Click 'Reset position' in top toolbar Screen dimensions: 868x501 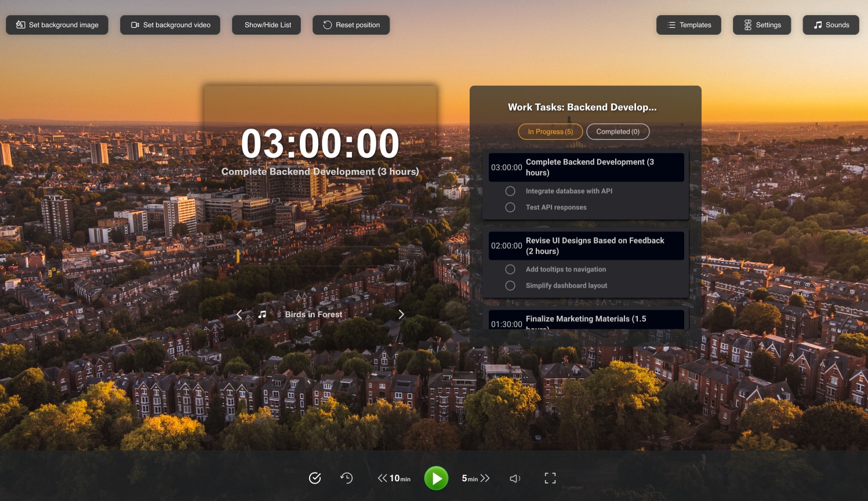(351, 25)
